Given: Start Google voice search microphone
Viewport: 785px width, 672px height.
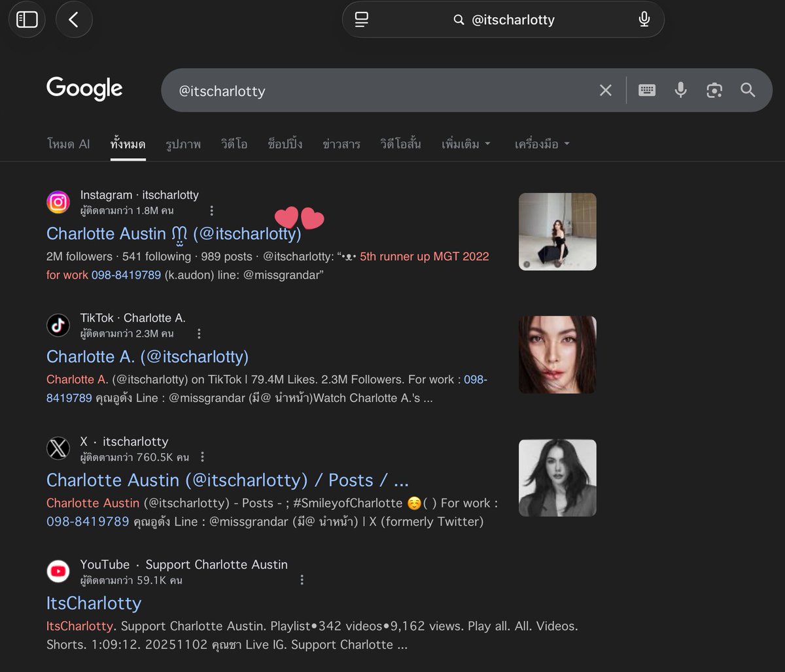Looking at the screenshot, I should [681, 90].
